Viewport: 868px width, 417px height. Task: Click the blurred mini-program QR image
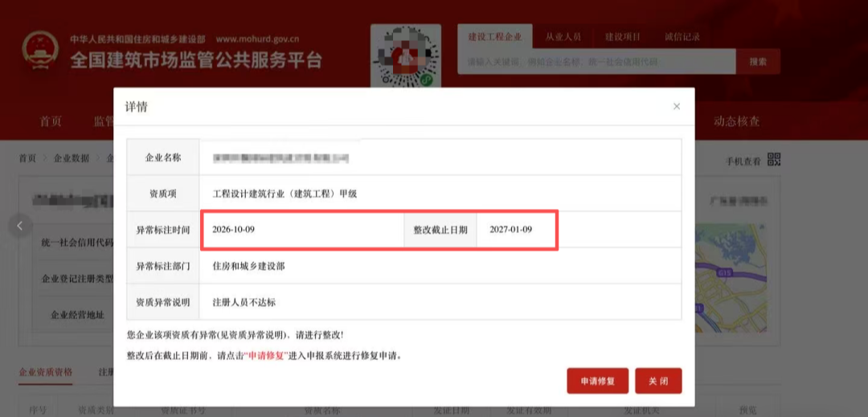(x=406, y=56)
